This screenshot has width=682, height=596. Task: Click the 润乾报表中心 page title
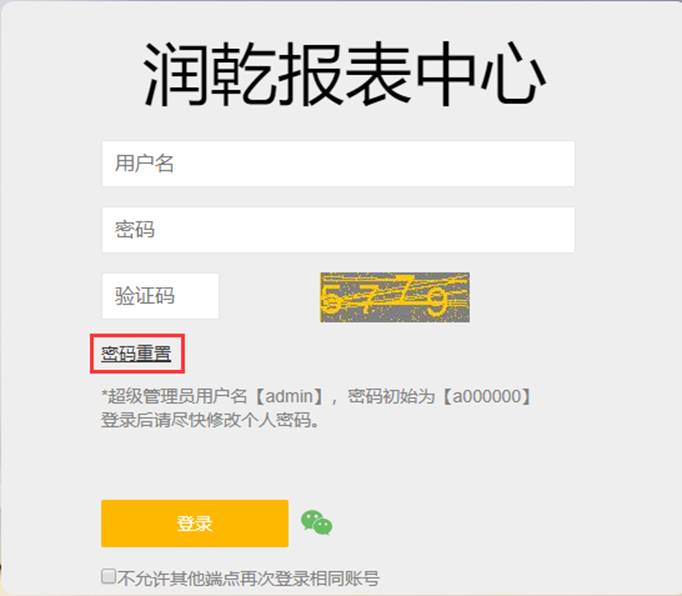point(344,74)
